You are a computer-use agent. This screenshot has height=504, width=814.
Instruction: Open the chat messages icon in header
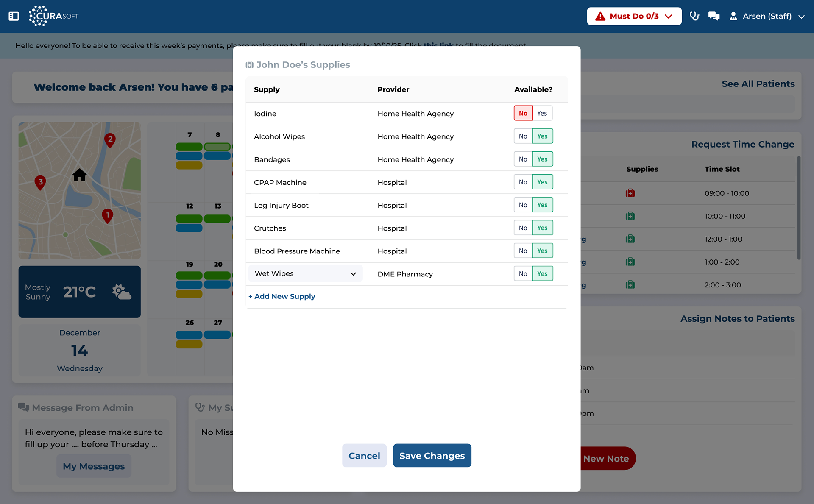coord(714,16)
